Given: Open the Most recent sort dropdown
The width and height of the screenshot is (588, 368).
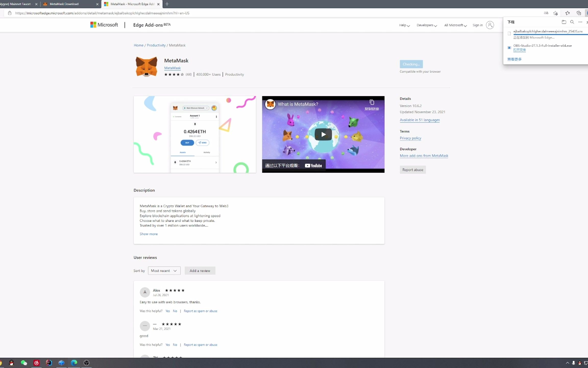Looking at the screenshot, I should 164,271.
